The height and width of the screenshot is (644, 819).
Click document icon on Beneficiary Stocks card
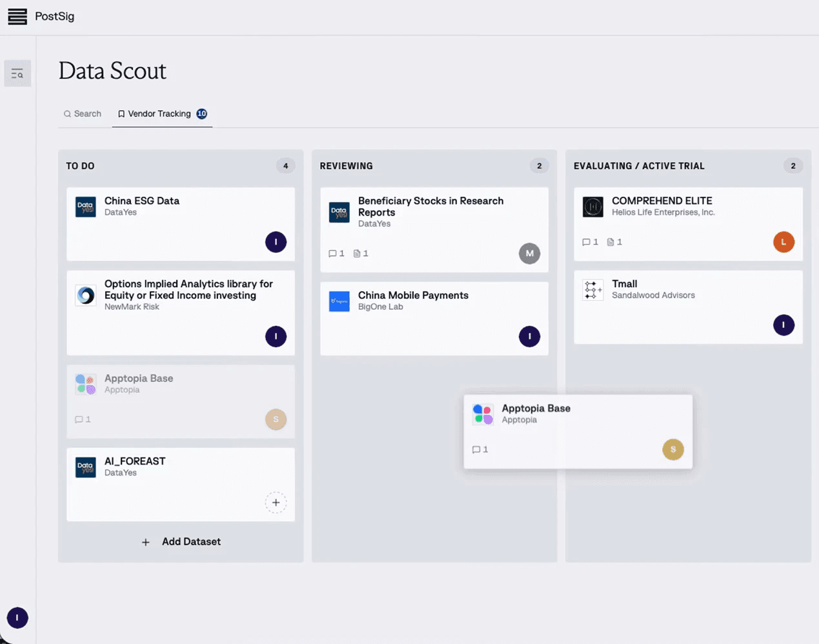click(x=357, y=254)
